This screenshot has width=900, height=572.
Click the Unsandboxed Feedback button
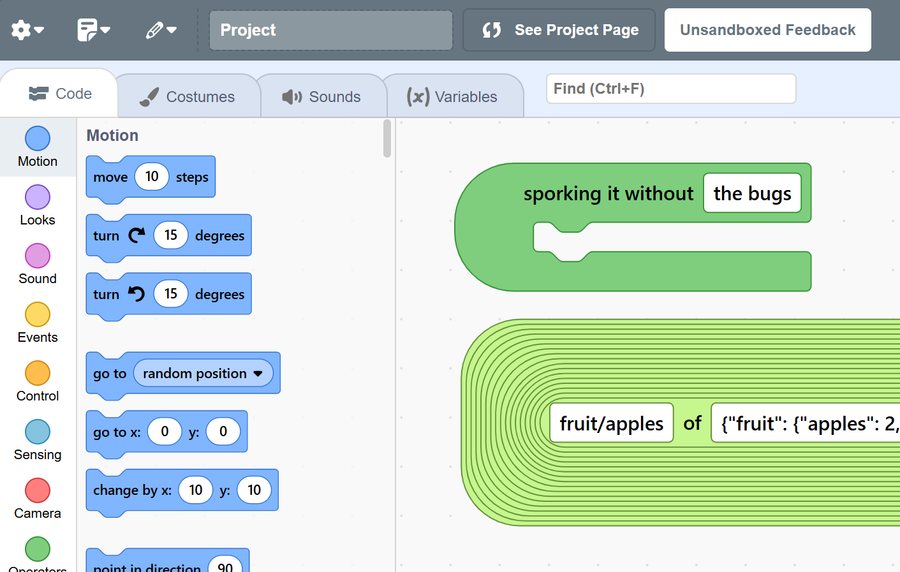coord(767,30)
